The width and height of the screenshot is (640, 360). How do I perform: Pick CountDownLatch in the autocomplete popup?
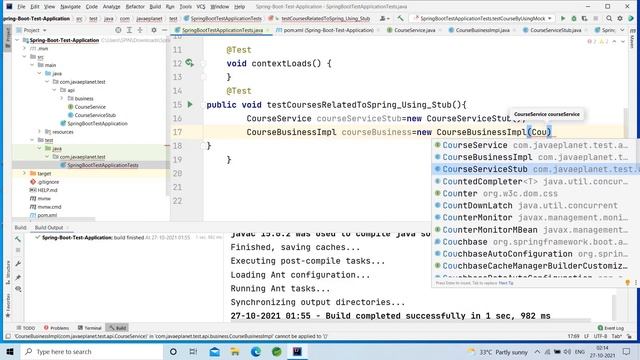[535, 205]
